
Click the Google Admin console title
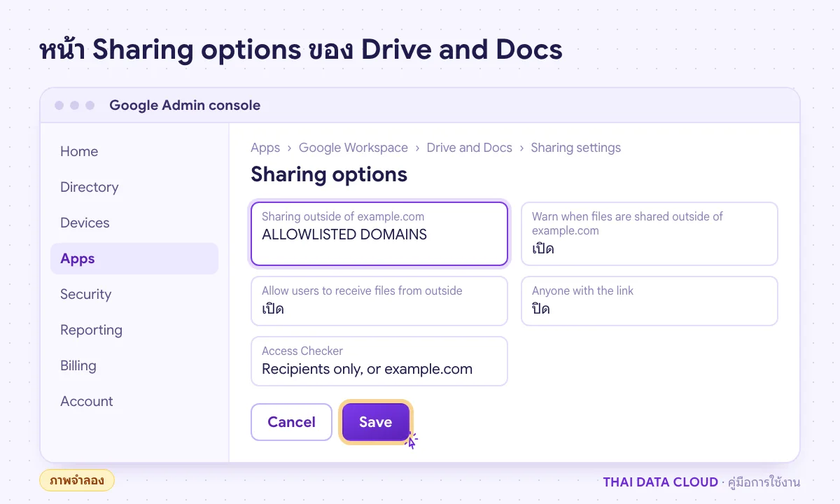(185, 106)
